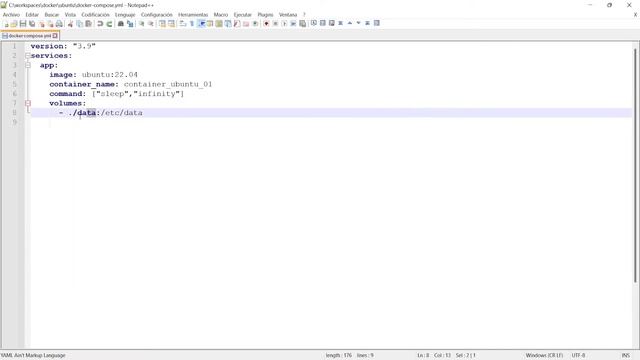Click the up arrow plugin toolbar icon
This screenshot has width=640, height=360.
point(349,23)
